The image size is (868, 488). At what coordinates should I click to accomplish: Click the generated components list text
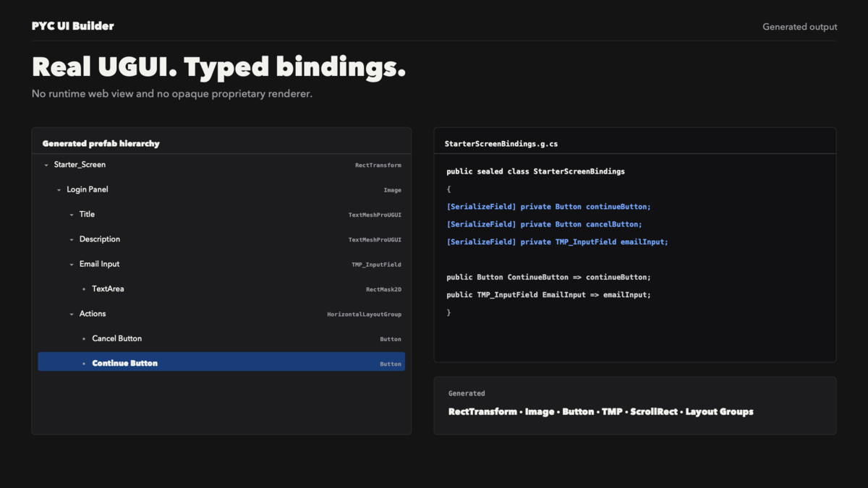(x=601, y=411)
